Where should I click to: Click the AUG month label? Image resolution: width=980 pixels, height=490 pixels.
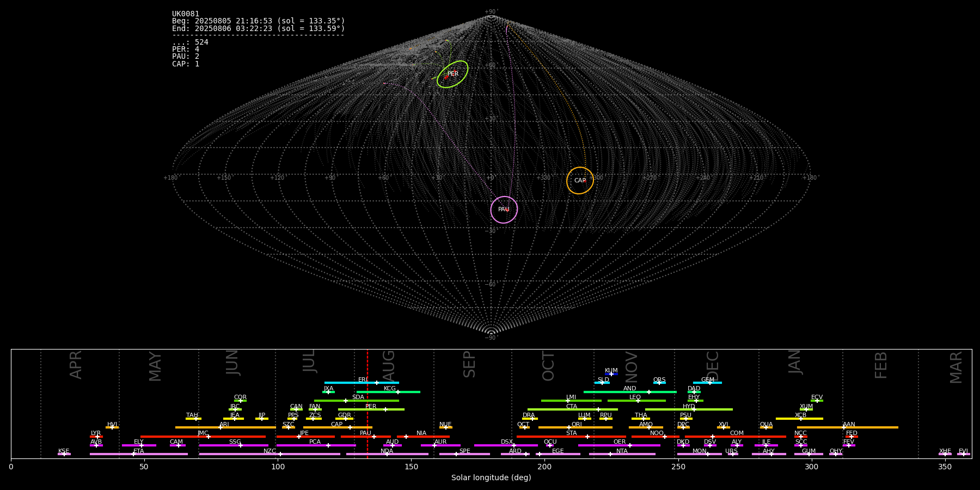coord(389,365)
